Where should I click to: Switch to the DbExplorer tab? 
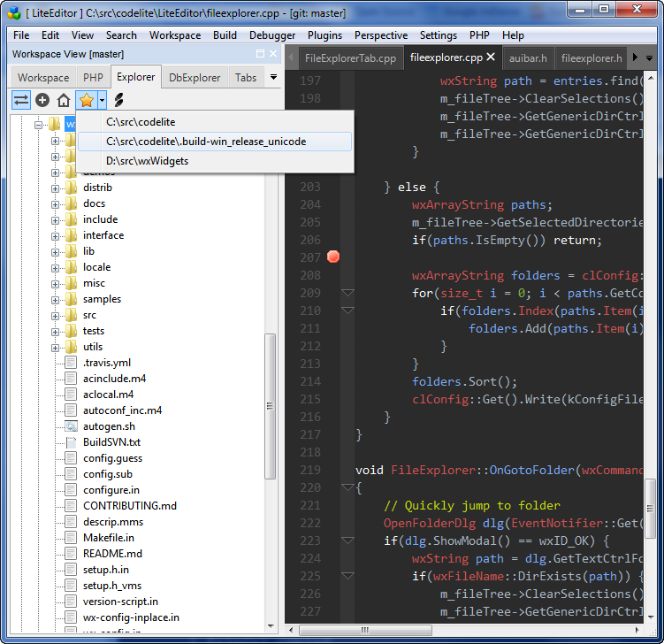coord(195,78)
